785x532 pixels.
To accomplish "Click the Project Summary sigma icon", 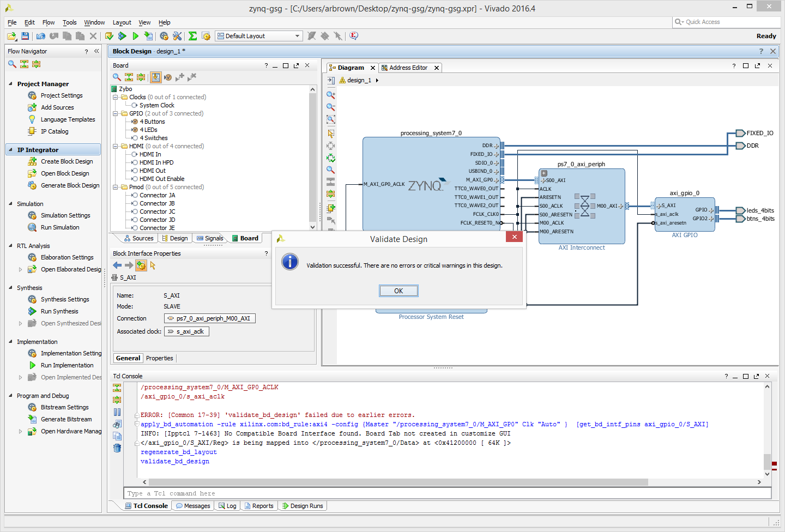I will (192, 36).
